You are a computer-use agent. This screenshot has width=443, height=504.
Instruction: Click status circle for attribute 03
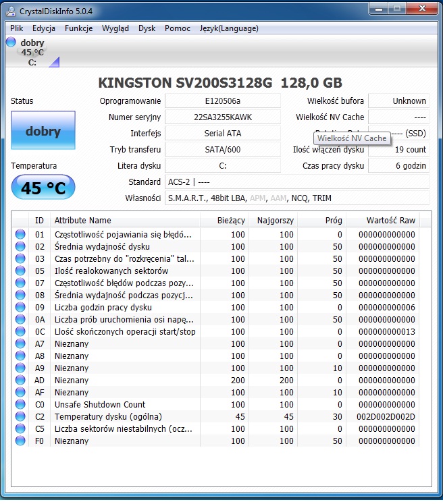coord(20,259)
